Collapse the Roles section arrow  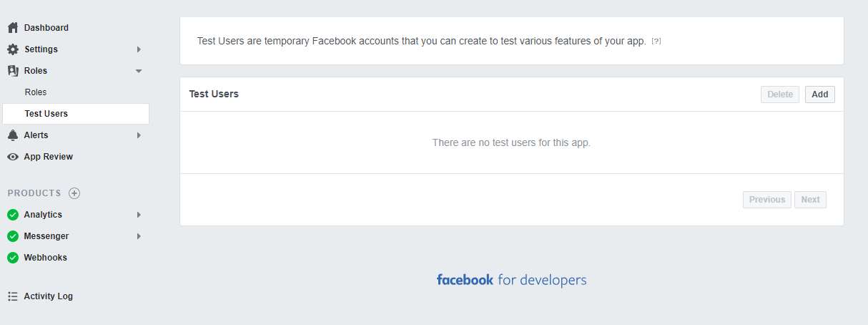coord(139,71)
